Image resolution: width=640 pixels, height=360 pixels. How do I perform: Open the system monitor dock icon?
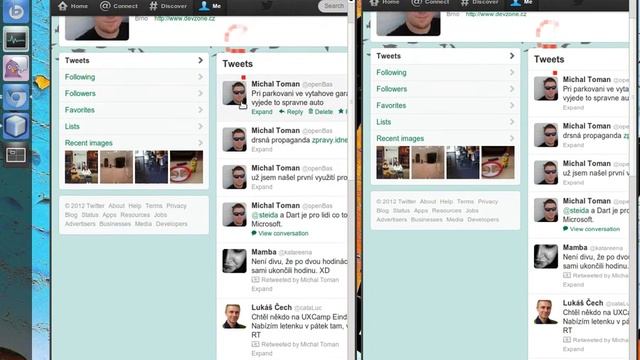(16, 39)
